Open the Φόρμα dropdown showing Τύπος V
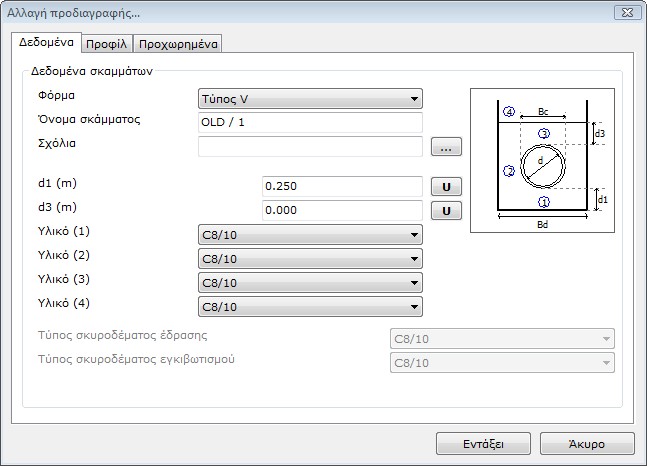This screenshot has width=647, height=466. [x=310, y=98]
